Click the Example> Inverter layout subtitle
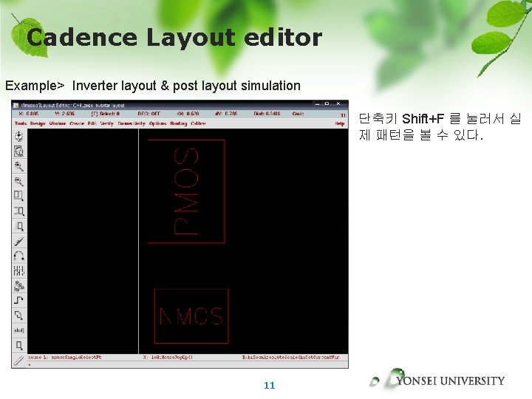The image size is (532, 399). pyautogui.click(x=153, y=86)
